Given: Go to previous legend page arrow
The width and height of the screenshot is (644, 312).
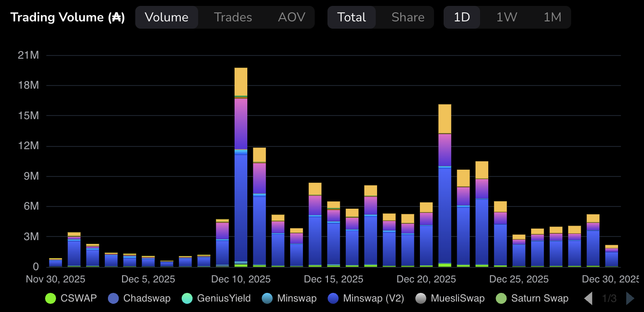Looking at the screenshot, I should (588, 298).
